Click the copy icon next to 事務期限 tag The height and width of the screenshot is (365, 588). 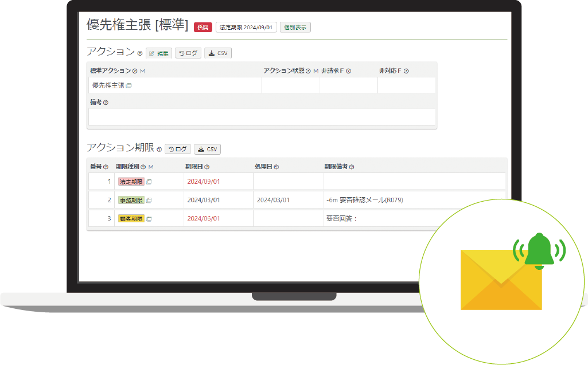click(x=149, y=201)
